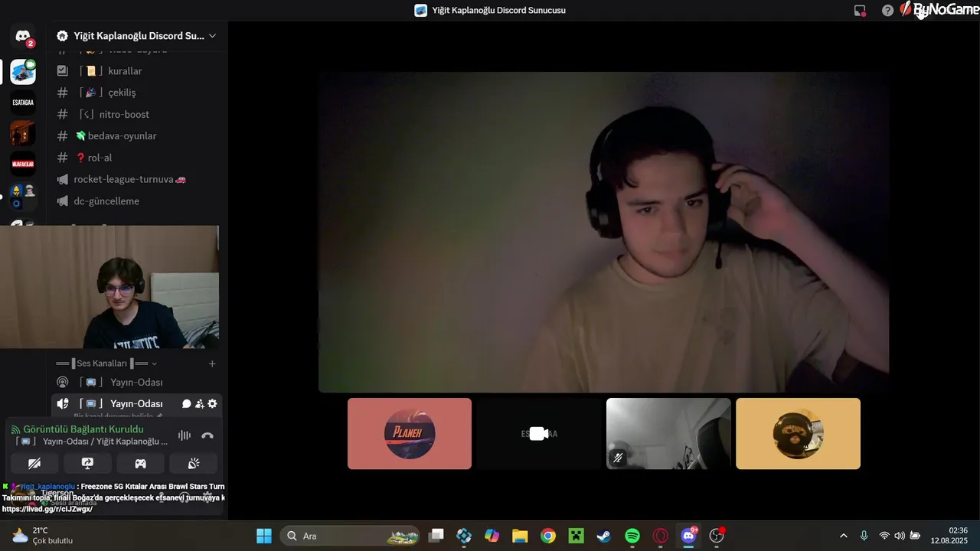The width and height of the screenshot is (980, 551).
Task: Click invite people icon on Yayın-Odası
Action: pos(199,404)
